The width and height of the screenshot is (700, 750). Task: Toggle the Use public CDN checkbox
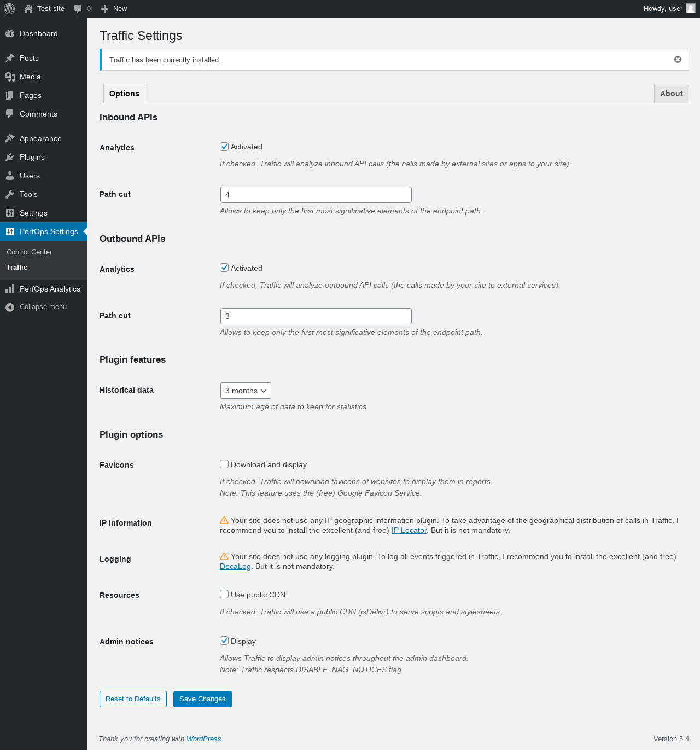point(224,594)
